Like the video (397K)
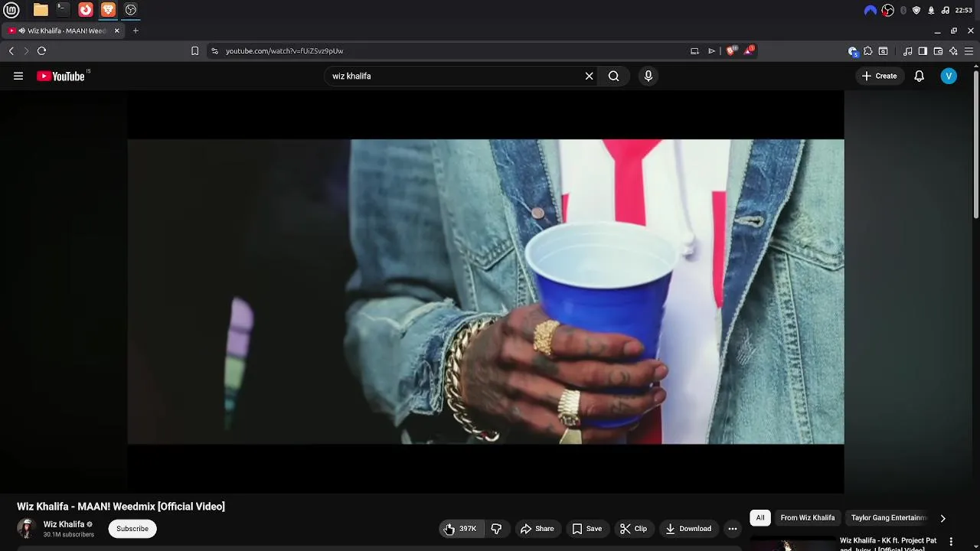This screenshot has height=551, width=980. coord(462,529)
